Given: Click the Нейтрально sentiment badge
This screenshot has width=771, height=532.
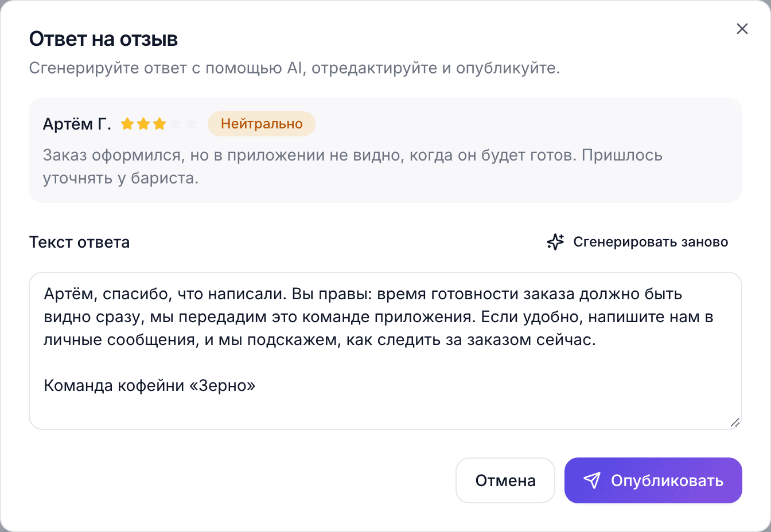Looking at the screenshot, I should click(x=262, y=124).
